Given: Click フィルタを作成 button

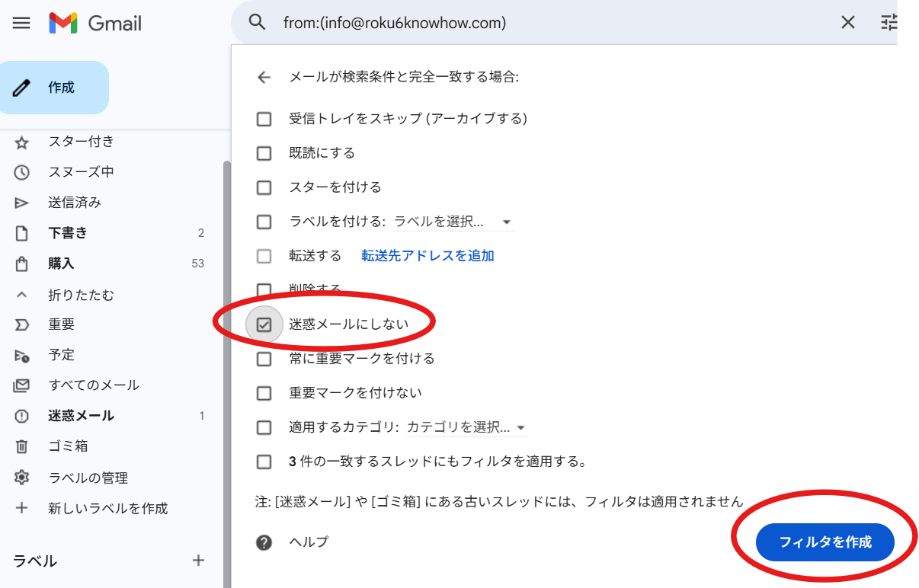Looking at the screenshot, I should click(825, 542).
